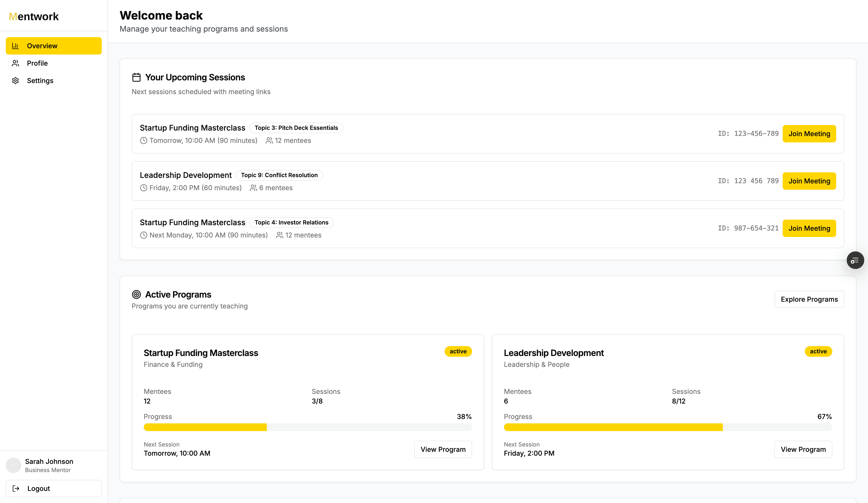The width and height of the screenshot is (868, 503).
Task: Click the logout arrow icon in sidebar
Action: coord(15,488)
